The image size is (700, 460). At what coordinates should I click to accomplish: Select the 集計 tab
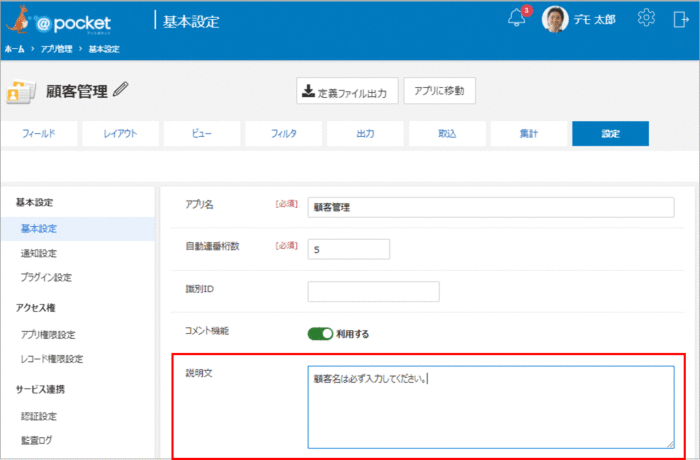[x=529, y=134]
